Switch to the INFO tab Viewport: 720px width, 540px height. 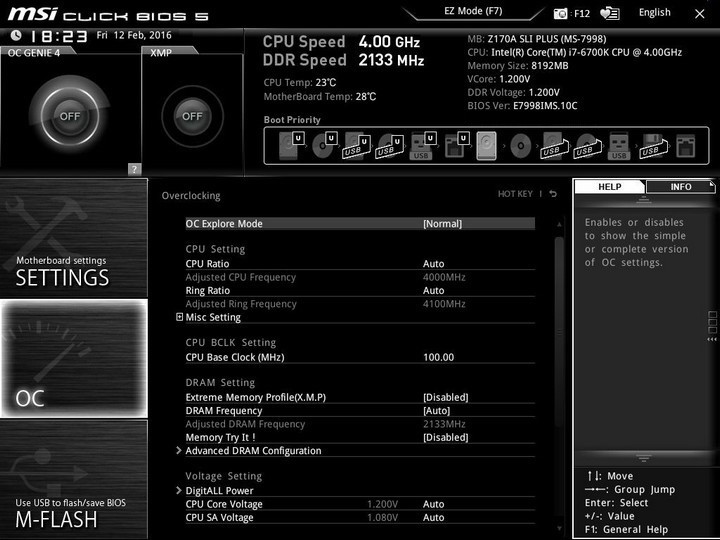click(x=681, y=187)
